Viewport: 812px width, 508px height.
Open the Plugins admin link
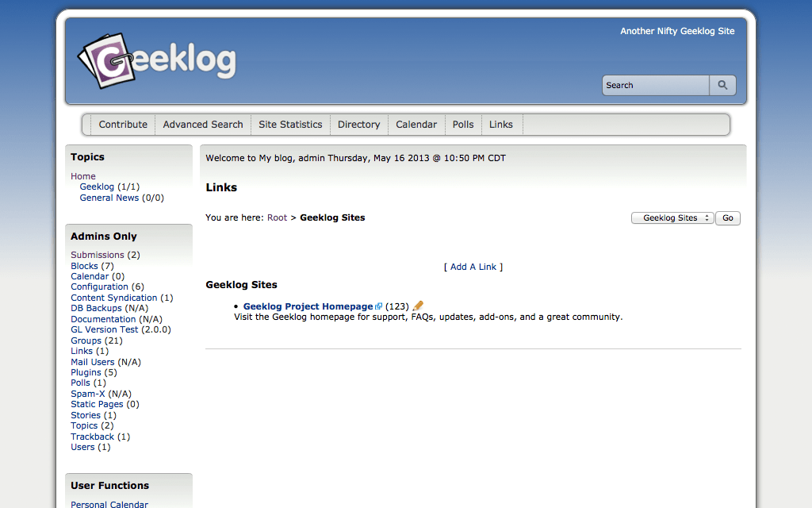click(86, 372)
